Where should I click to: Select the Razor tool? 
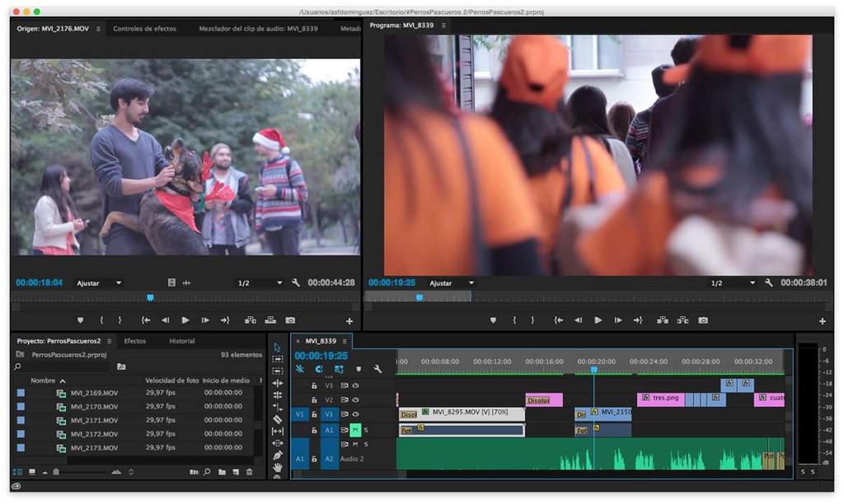pos(277,419)
